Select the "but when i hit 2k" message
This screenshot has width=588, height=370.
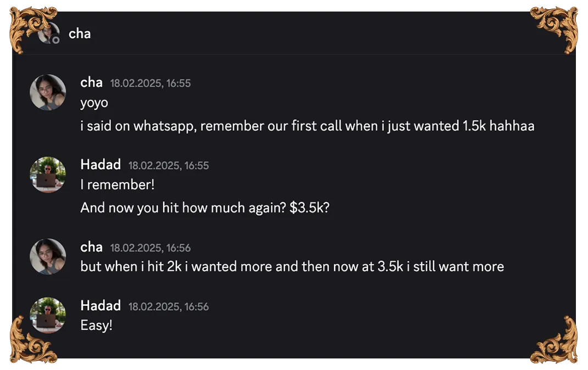[292, 267]
